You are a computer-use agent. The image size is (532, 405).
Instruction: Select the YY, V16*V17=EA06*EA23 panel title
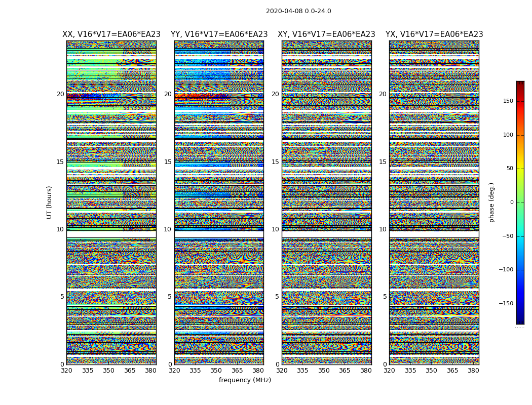(x=219, y=34)
